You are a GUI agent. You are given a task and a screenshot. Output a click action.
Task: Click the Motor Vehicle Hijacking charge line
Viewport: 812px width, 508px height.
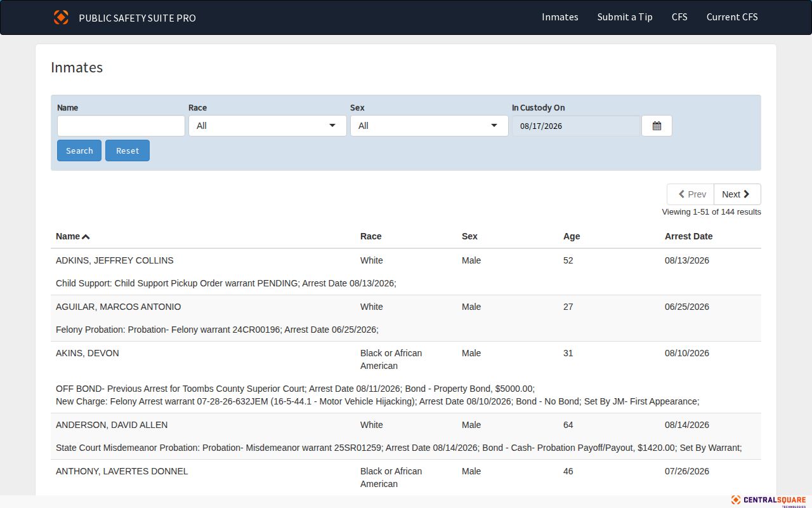pos(377,401)
